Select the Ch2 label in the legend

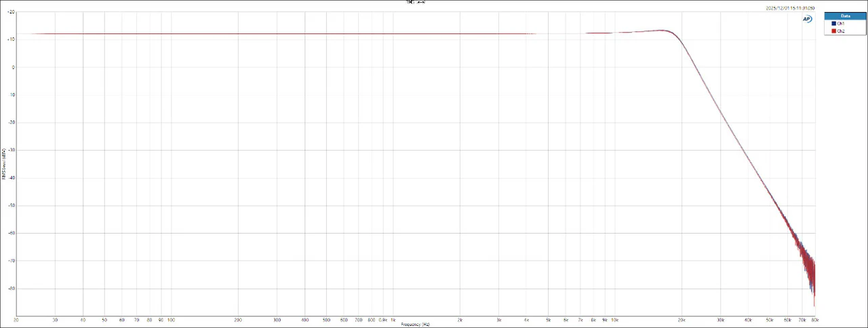[x=841, y=31]
